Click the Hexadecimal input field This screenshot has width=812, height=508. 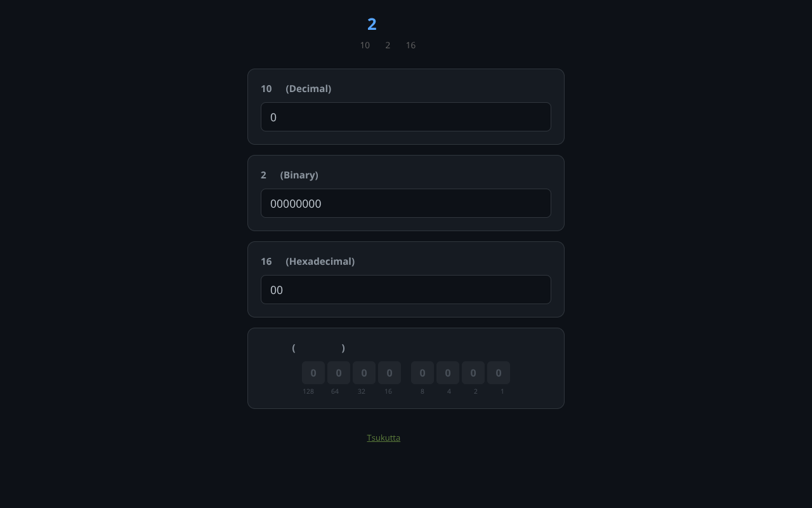tap(406, 290)
